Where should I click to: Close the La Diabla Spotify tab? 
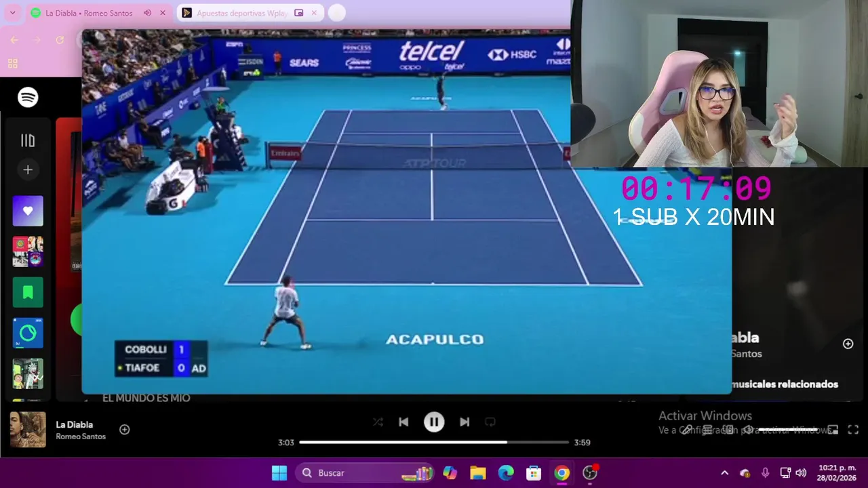163,13
